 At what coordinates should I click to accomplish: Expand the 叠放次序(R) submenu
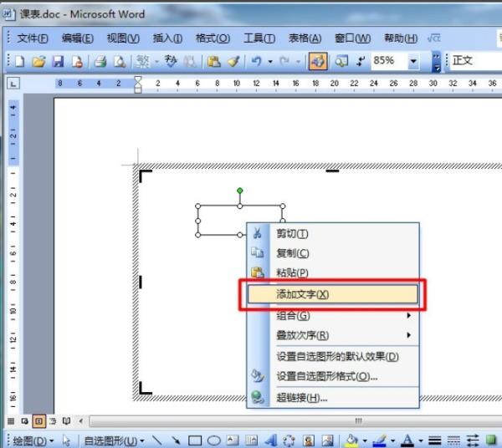(333, 335)
